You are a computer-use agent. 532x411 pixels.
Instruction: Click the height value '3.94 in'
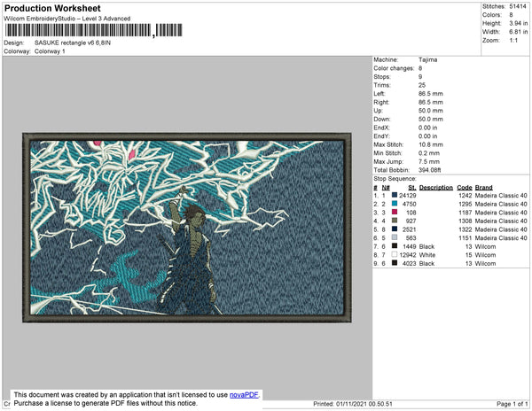[x=519, y=23]
